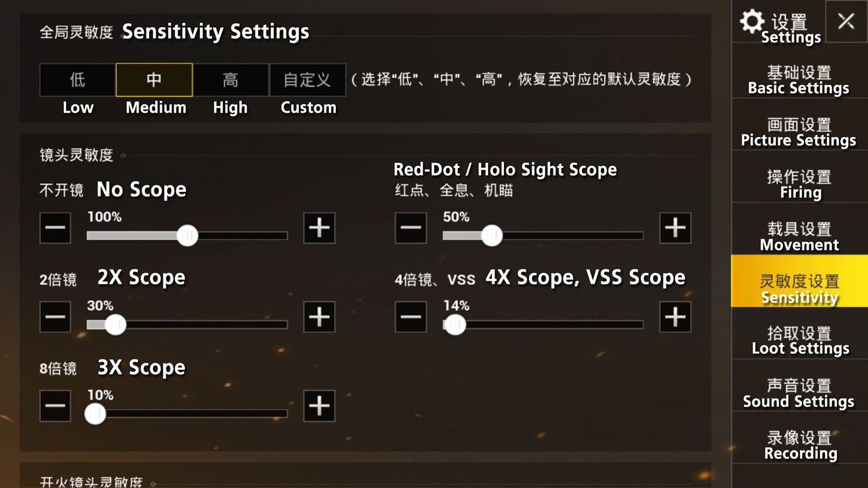
Task: Select High sensitivity preset
Action: [231, 80]
